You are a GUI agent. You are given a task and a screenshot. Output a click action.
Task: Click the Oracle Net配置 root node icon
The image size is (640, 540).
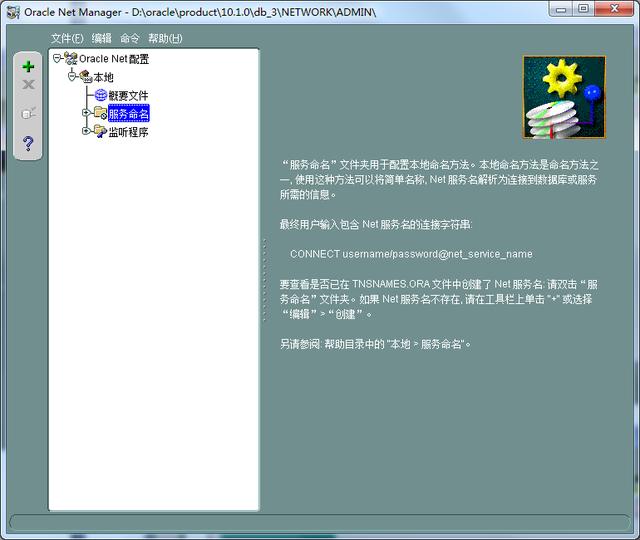tap(71, 58)
